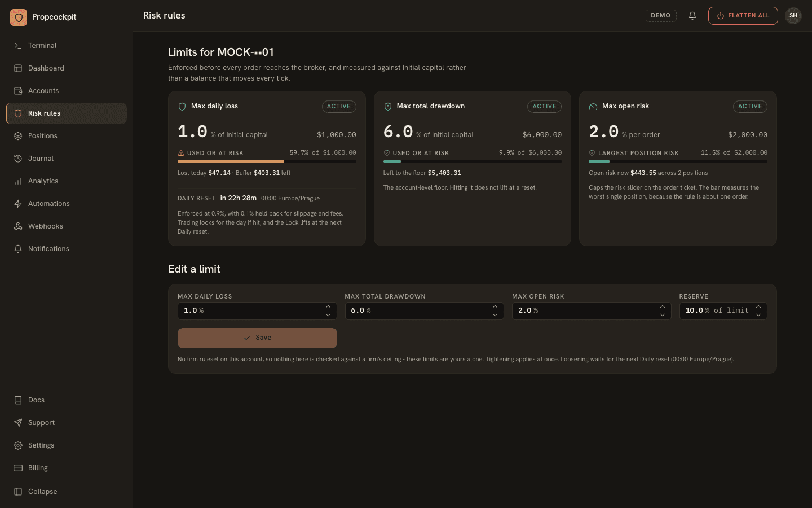Open Support link in sidebar
The image size is (812, 508).
[x=66, y=423]
